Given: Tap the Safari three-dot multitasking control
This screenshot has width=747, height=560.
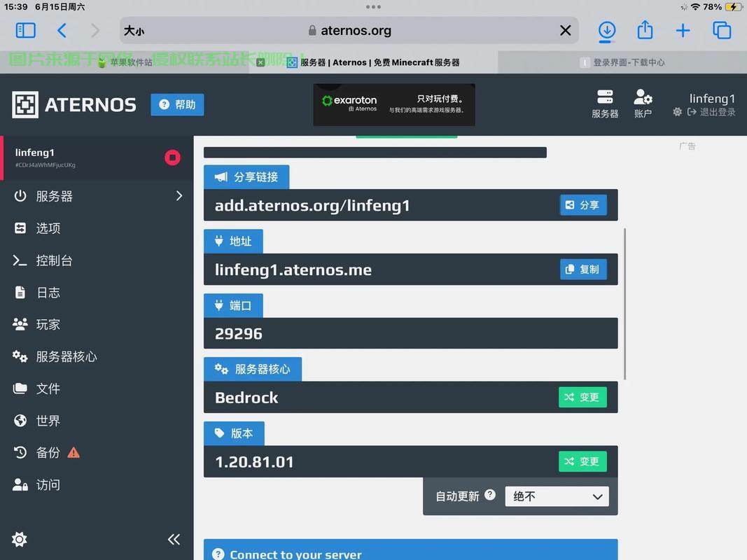Looking at the screenshot, I should (x=374, y=7).
